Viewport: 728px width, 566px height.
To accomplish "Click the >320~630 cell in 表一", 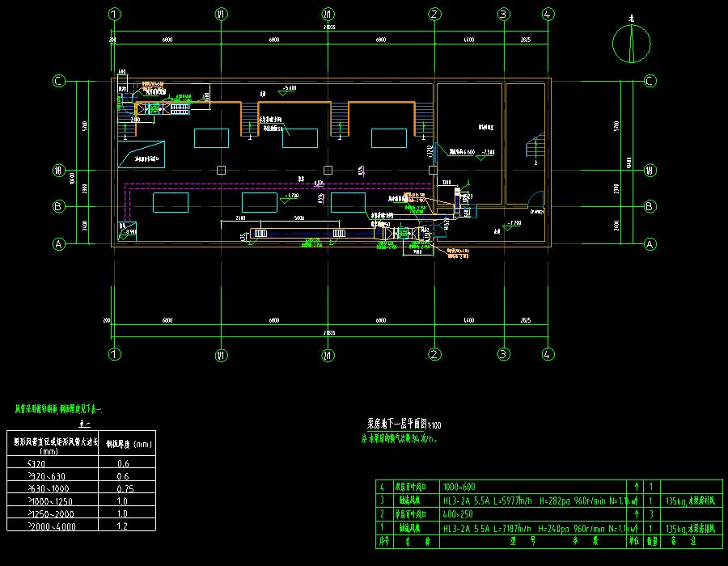I will pos(53,475).
